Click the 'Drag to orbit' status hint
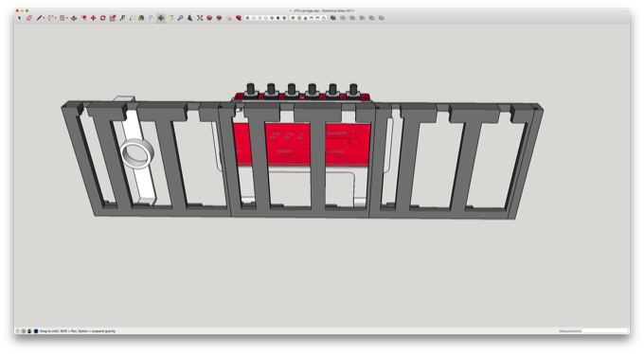 point(78,331)
